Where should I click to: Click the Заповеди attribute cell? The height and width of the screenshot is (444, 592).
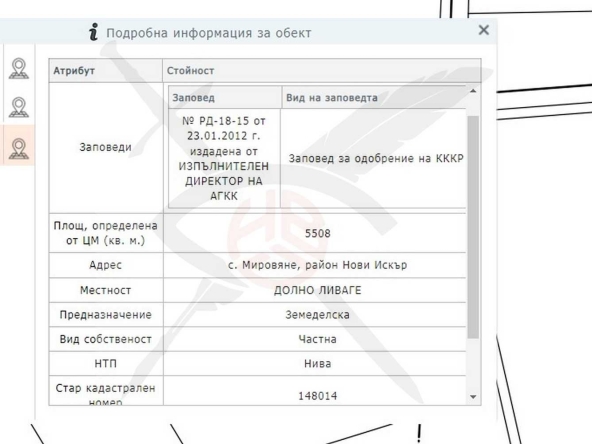(106, 147)
